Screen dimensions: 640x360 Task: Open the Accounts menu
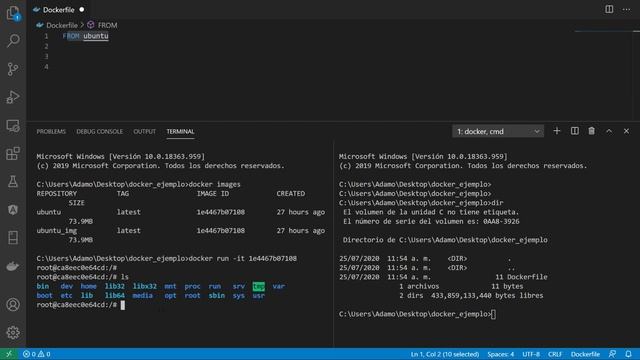click(x=13, y=304)
